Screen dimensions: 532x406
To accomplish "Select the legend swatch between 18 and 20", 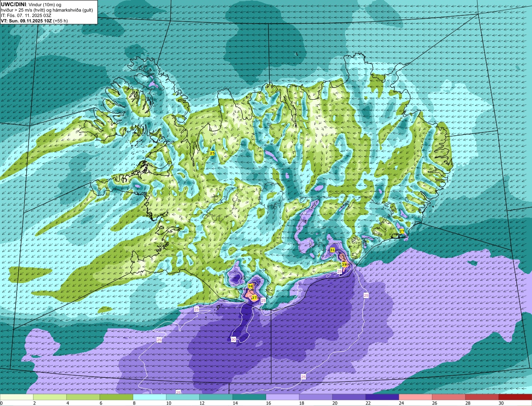I will tap(316, 397).
